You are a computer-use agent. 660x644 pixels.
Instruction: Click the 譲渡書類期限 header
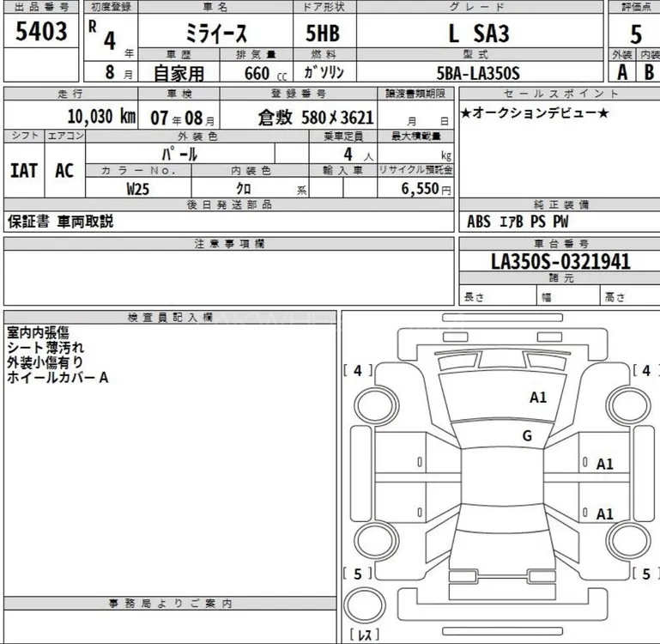point(415,94)
